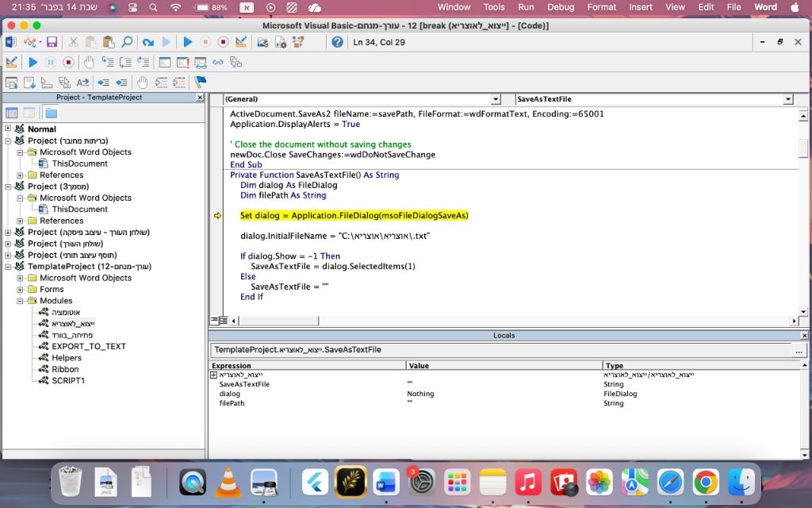Expand the Forms folder in project tree

point(20,289)
